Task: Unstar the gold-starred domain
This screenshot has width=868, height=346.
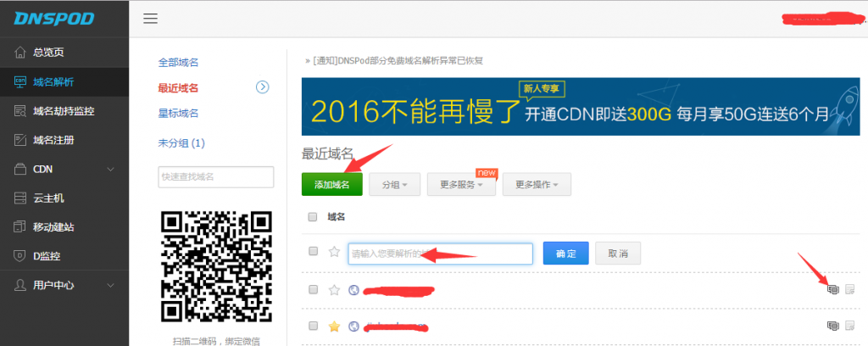Action: click(334, 326)
